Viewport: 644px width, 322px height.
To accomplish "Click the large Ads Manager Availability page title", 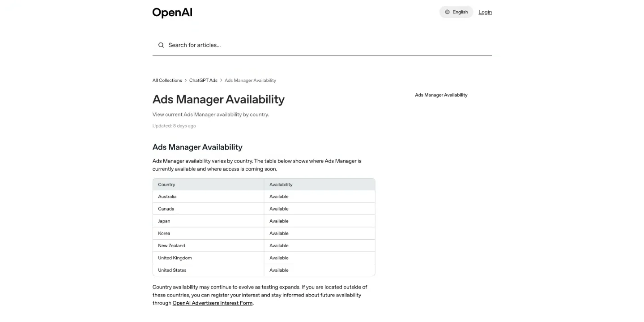I will (218, 99).
